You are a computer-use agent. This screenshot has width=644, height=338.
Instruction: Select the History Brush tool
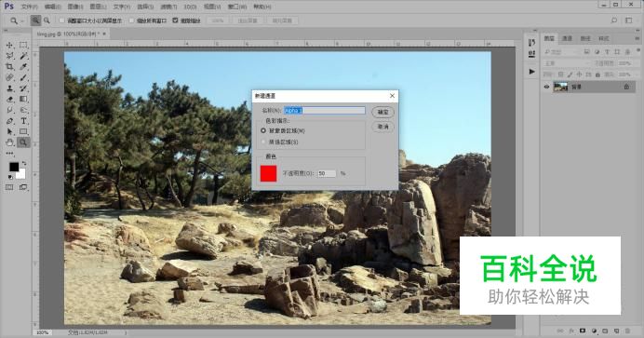tap(23, 88)
